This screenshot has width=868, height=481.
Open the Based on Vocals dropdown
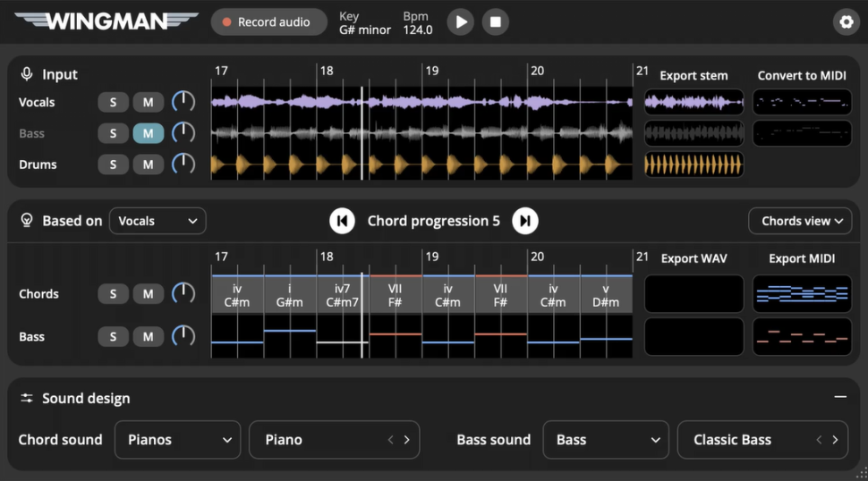[x=157, y=221]
